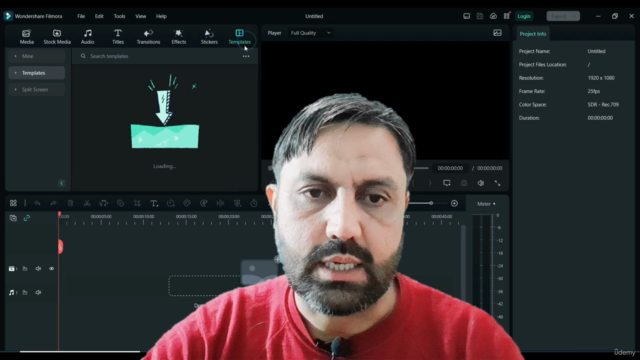Open the Titles tab
This screenshot has width=640, height=360.
click(x=118, y=37)
